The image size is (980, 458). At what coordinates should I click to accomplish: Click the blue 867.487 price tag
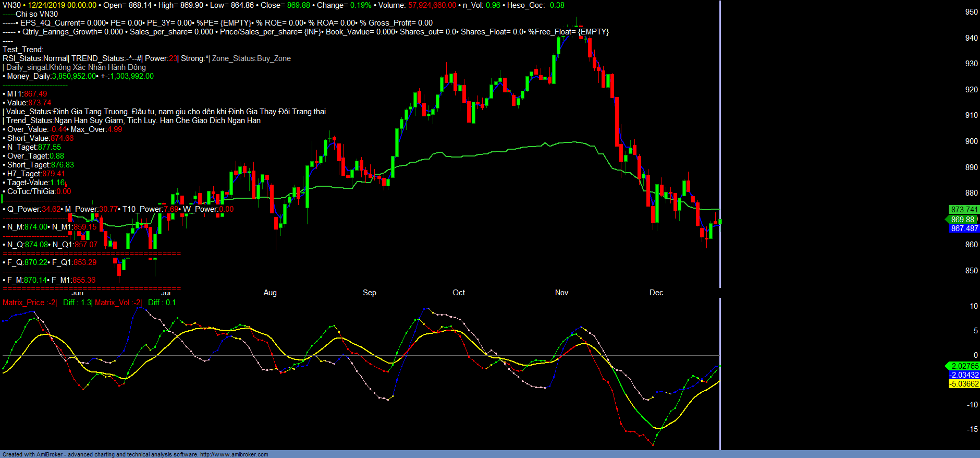(x=964, y=228)
